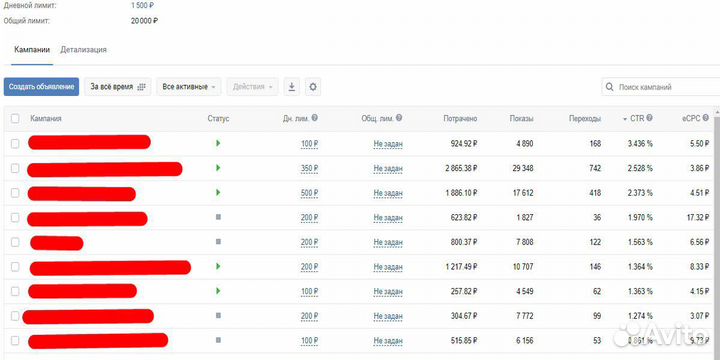Open the Все активные filter dropdown

(189, 87)
